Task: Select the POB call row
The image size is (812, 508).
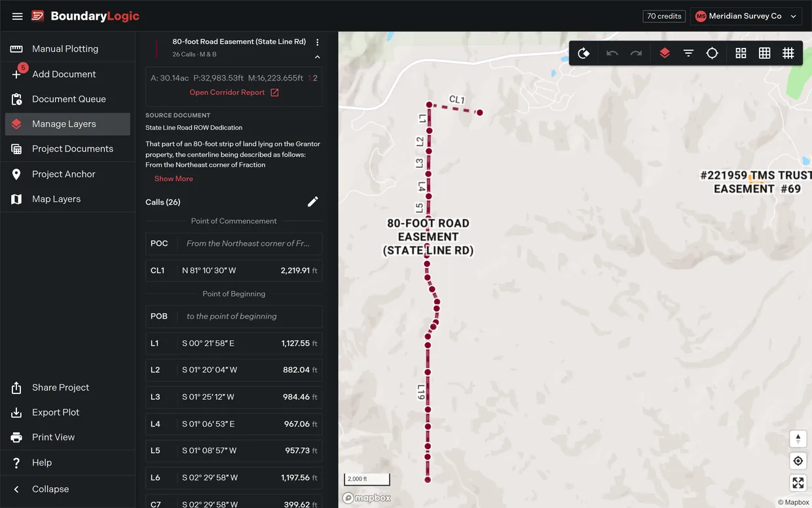Action: (x=234, y=316)
